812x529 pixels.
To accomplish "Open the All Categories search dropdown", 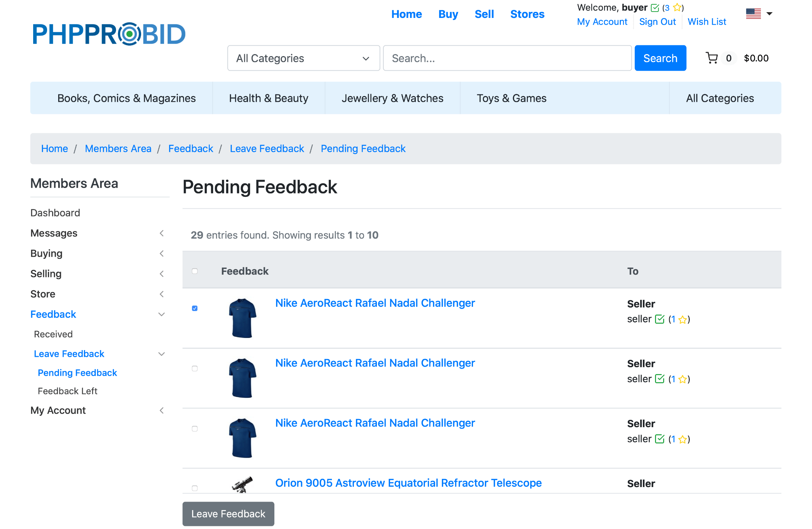I will 303,58.
